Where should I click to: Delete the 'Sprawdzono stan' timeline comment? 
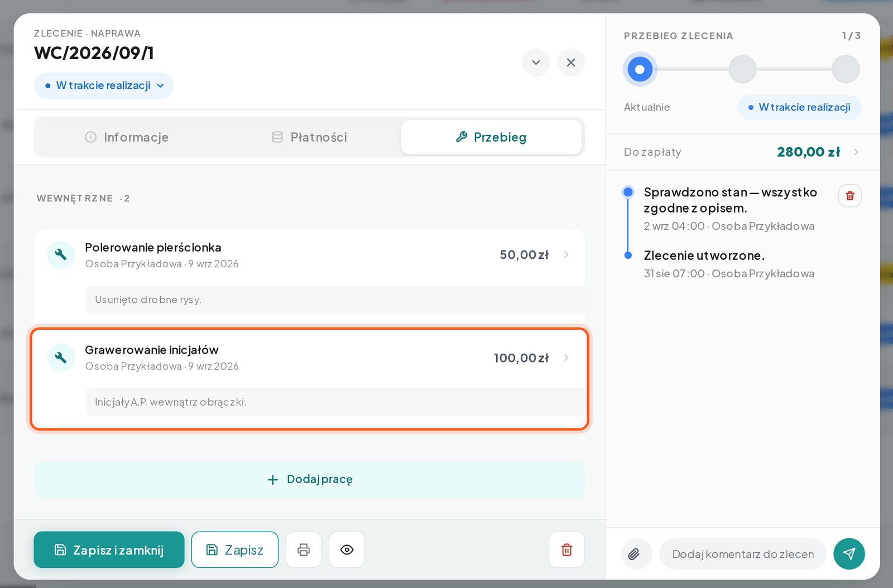849,196
